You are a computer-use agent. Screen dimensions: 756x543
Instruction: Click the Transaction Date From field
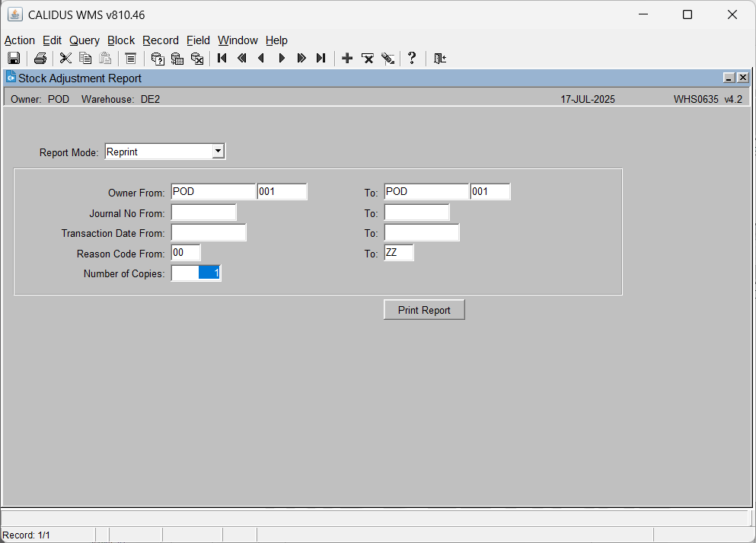[209, 232]
